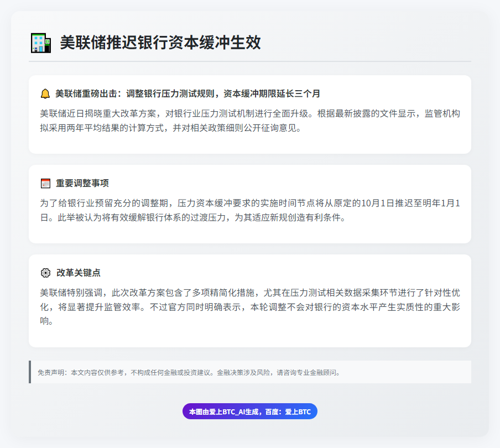500x448 pixels.
Task: Select the main title 美联储推迟银行资本缓冲生效
Action: click(160, 43)
